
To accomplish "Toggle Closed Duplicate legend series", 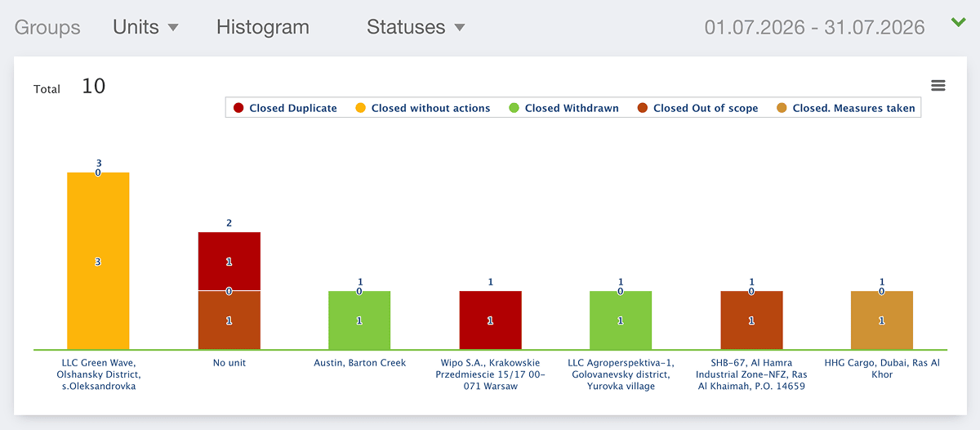I will (285, 108).
